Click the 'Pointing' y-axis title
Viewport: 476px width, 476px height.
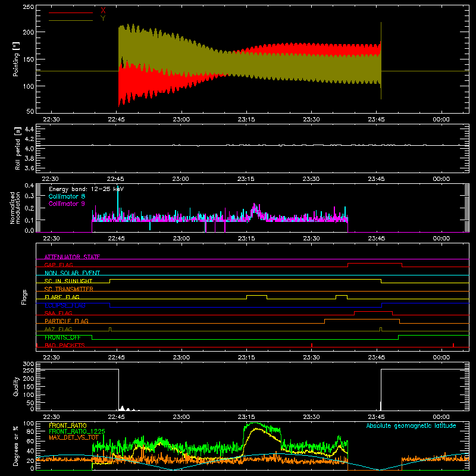pos(16,59)
